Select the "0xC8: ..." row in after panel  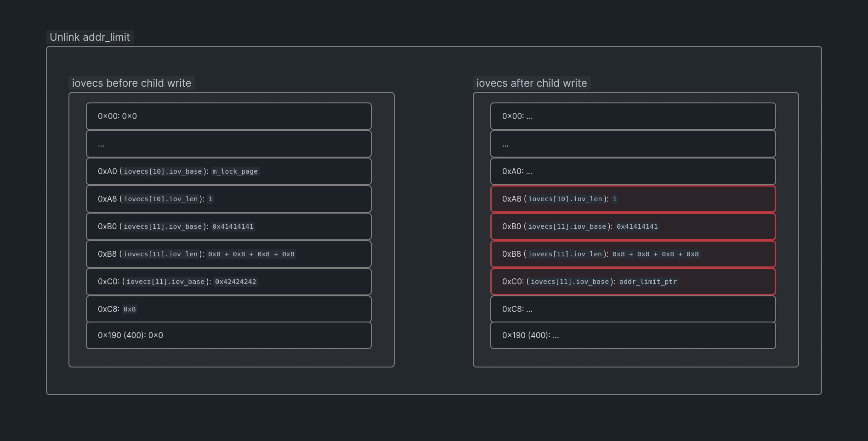pos(633,309)
